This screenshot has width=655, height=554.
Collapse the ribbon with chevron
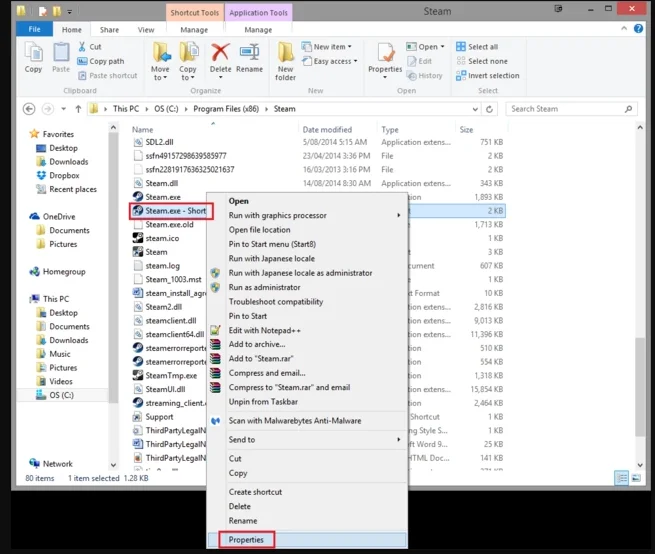624,28
